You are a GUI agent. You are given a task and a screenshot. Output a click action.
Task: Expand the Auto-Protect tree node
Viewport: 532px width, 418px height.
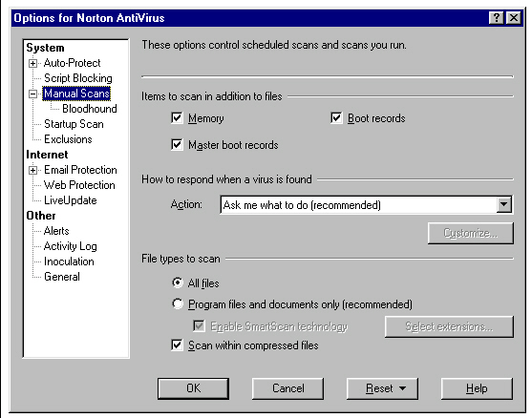point(32,63)
